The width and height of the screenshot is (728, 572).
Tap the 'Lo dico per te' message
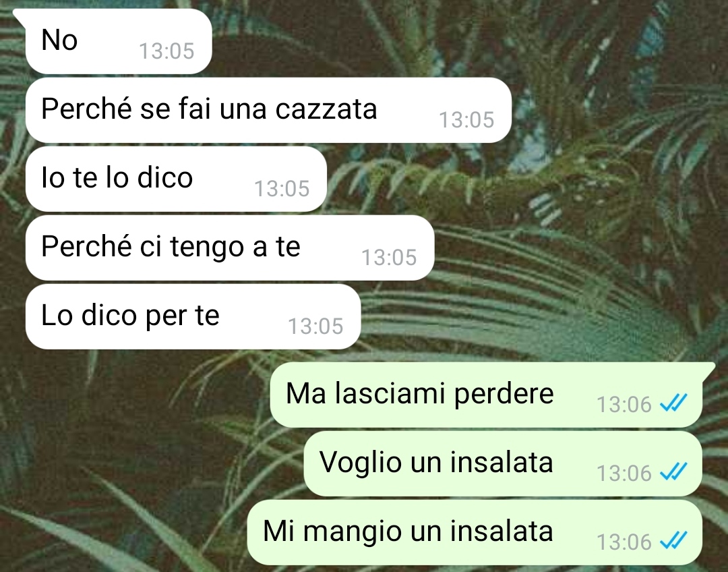tap(193, 316)
